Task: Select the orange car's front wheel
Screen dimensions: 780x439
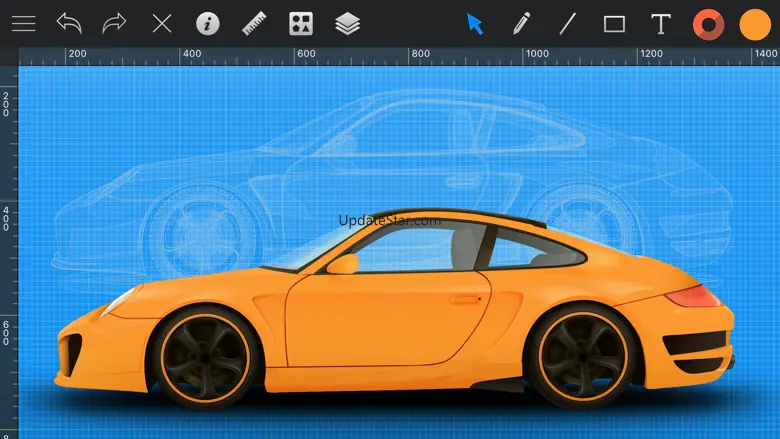Action: click(203, 358)
